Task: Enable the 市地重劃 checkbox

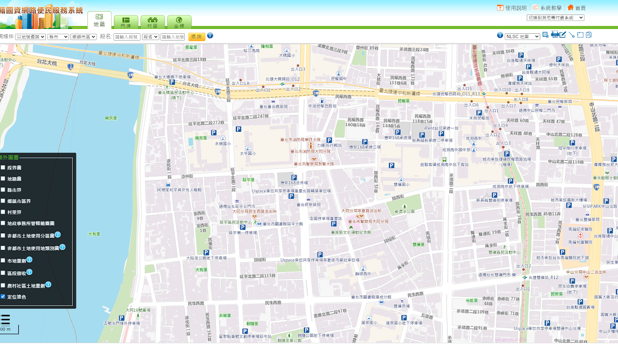Action: click(x=3, y=261)
